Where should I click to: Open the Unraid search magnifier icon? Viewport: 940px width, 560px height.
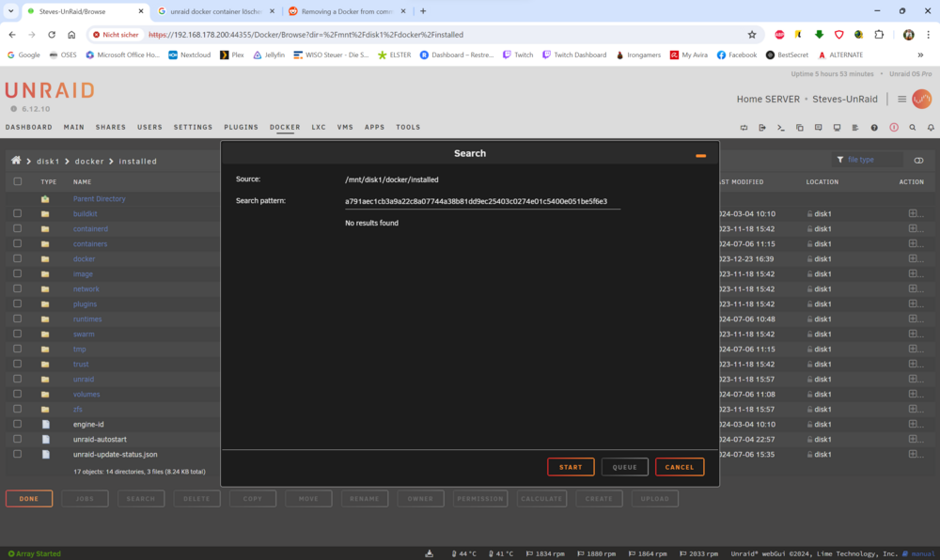point(913,128)
